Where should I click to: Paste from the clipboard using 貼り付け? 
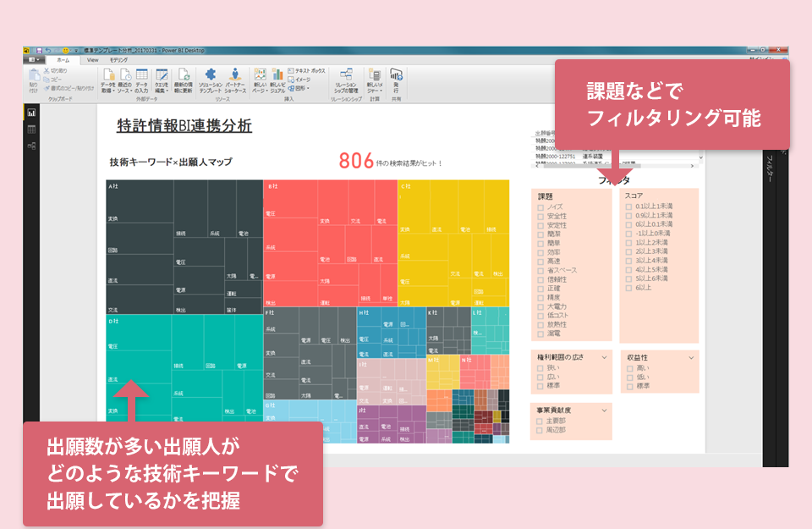pyautogui.click(x=34, y=80)
